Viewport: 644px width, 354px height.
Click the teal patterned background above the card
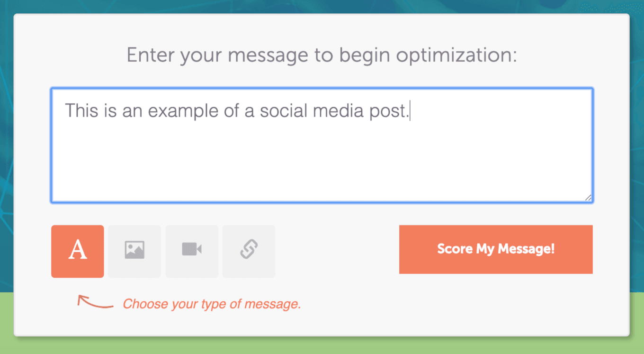click(322, 6)
